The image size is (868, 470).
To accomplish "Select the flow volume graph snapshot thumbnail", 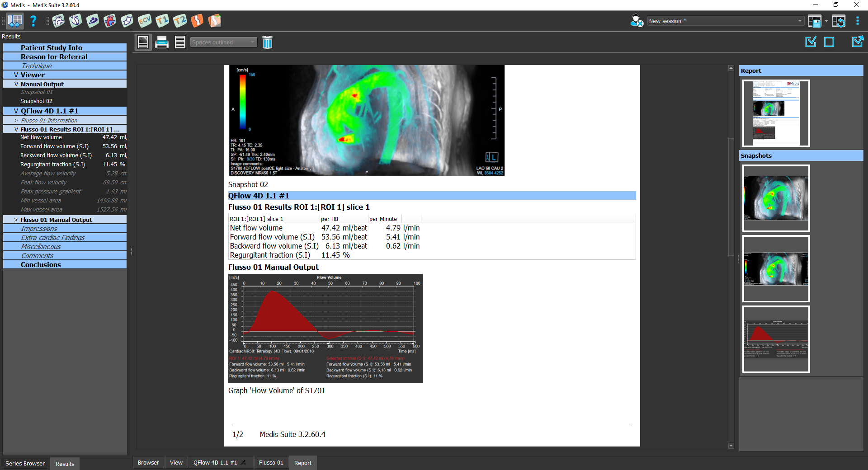I will [x=776, y=339].
